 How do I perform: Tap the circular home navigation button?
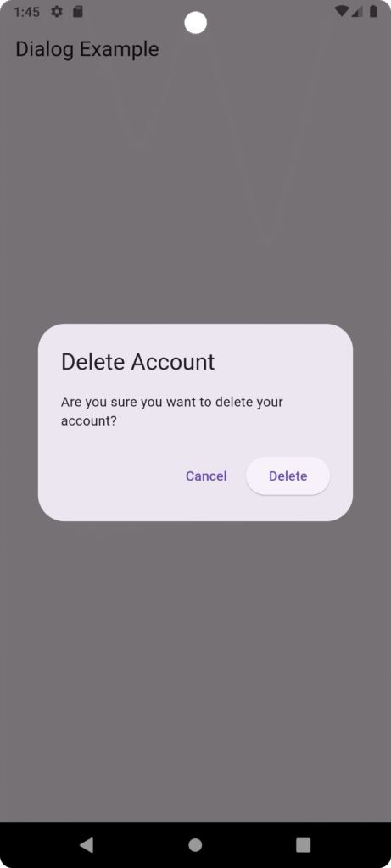click(195, 845)
